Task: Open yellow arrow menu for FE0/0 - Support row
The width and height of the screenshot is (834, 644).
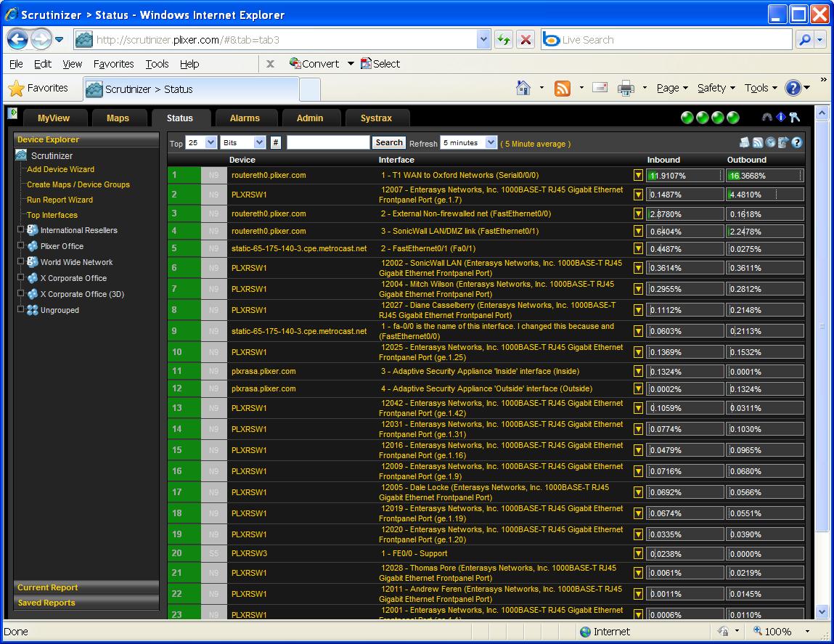Action: (x=638, y=553)
